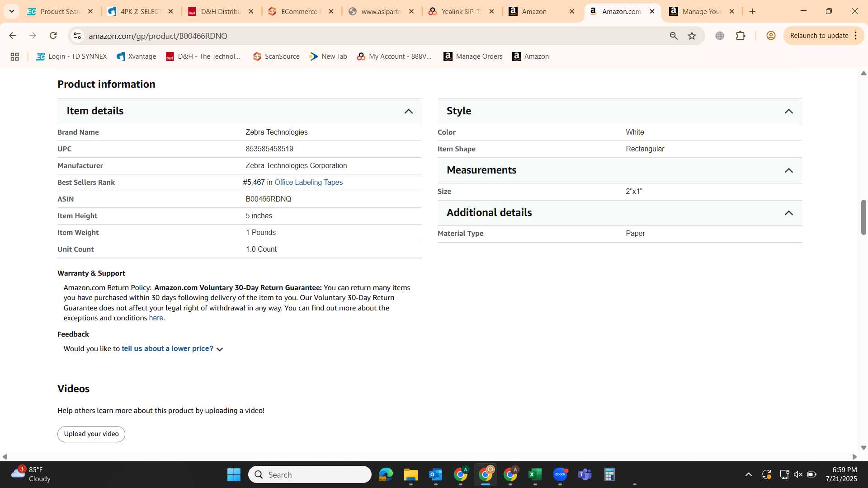Open Microsoft Teams from taskbar
Viewport: 868px width, 488px height.
[x=585, y=474]
